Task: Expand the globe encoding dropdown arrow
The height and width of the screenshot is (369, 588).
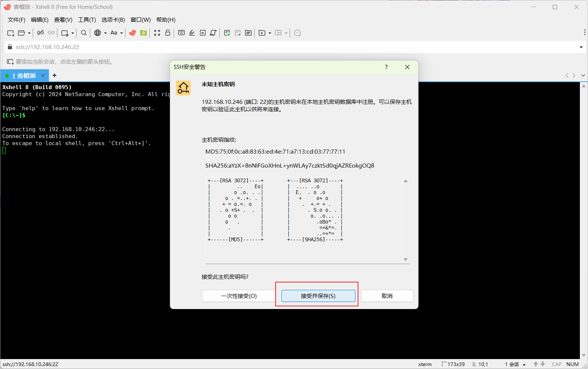Action: (x=105, y=33)
